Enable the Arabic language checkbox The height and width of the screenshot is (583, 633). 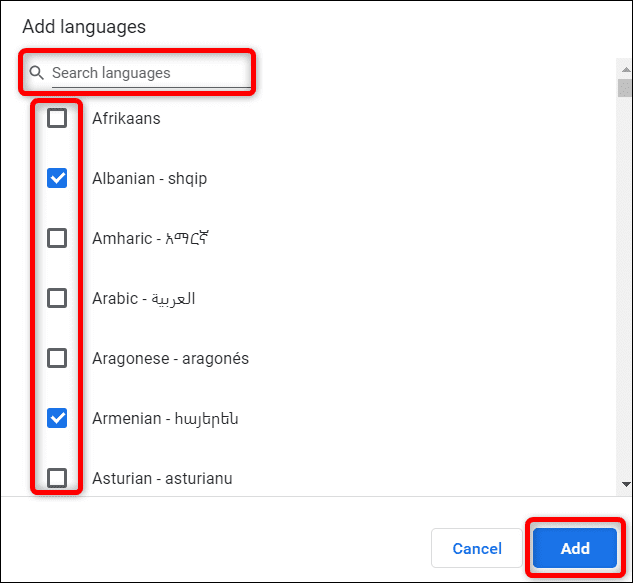point(57,298)
